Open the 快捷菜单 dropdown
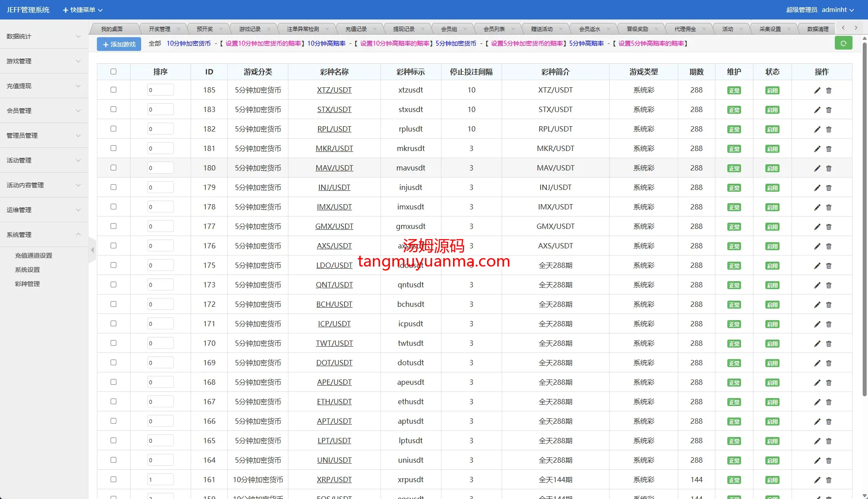This screenshot has height=499, width=868. click(x=83, y=10)
